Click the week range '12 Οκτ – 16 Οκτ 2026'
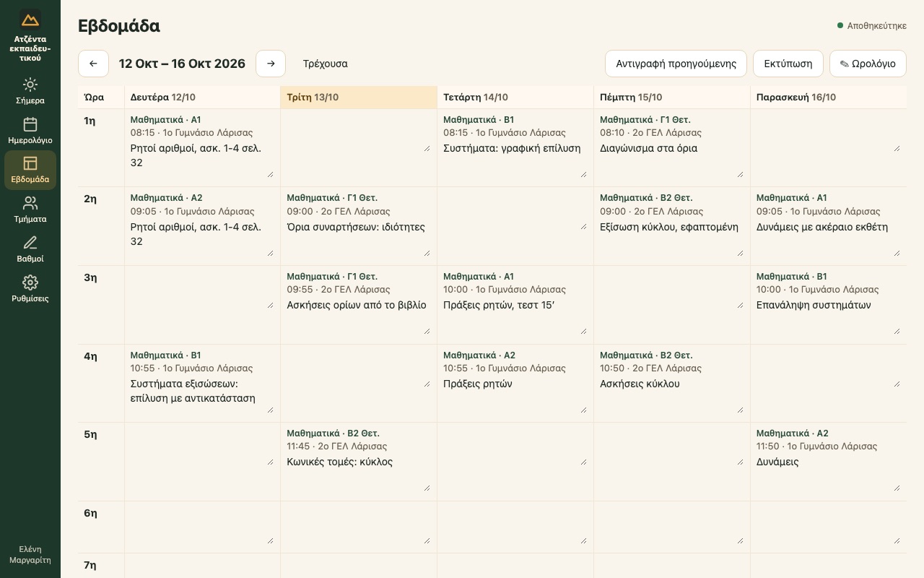The height and width of the screenshot is (578, 924). point(182,64)
